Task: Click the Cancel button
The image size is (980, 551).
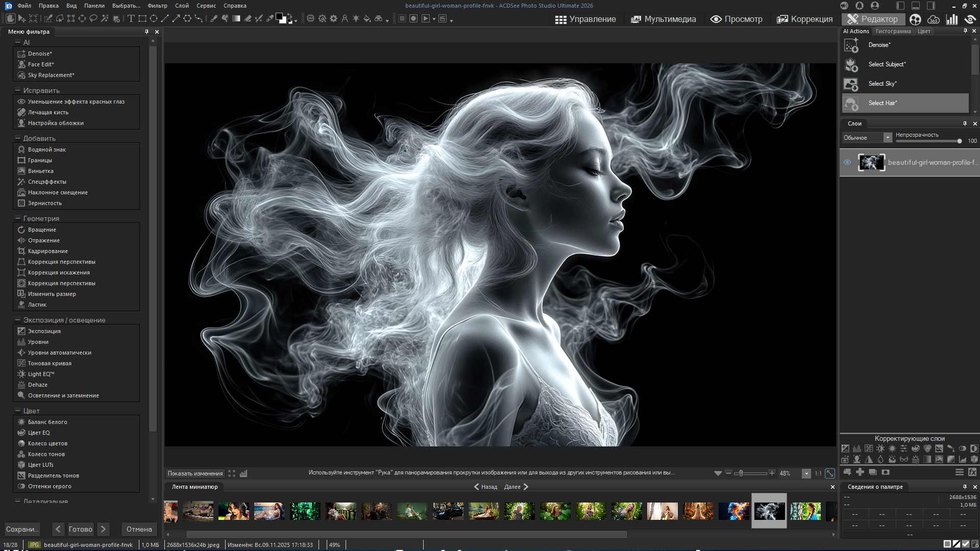Action: [x=139, y=529]
